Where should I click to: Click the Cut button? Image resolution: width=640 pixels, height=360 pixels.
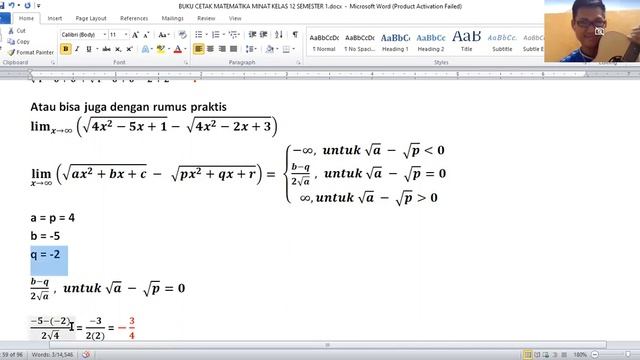click(17, 31)
